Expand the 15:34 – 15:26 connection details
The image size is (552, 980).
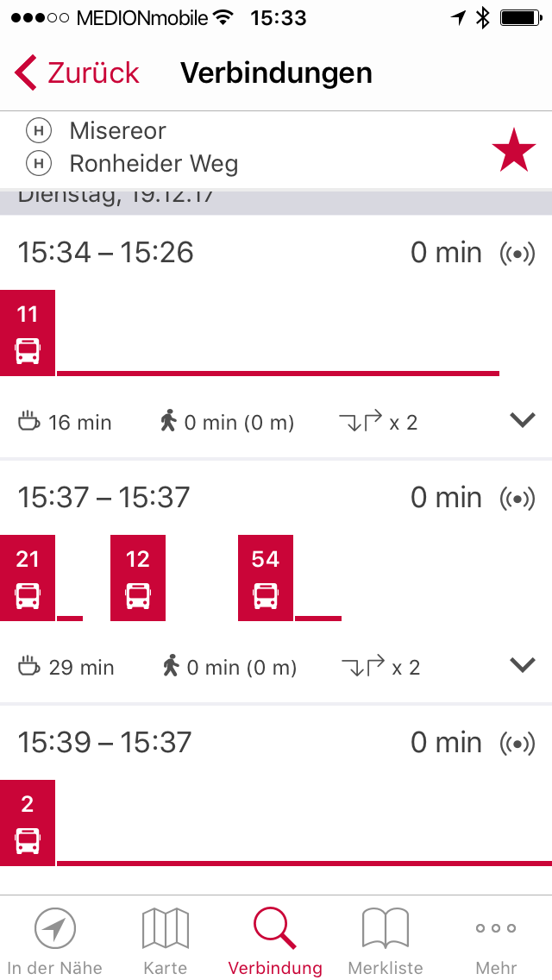(523, 421)
